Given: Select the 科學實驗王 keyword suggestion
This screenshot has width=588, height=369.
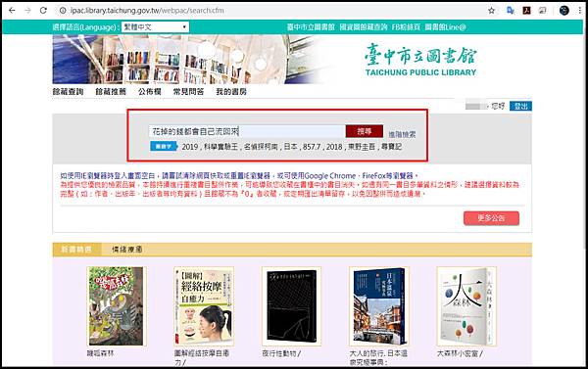Looking at the screenshot, I should (221, 147).
